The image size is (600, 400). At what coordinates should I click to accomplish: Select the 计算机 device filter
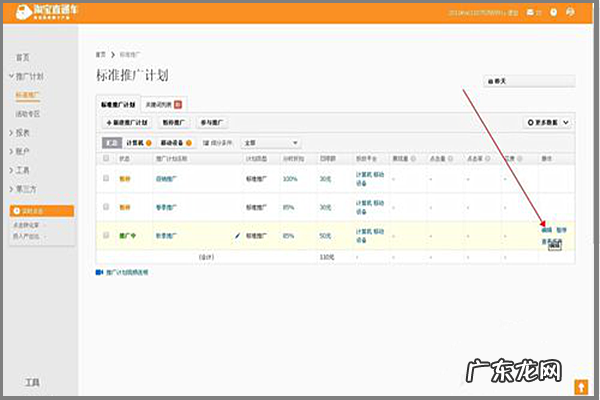[139, 143]
